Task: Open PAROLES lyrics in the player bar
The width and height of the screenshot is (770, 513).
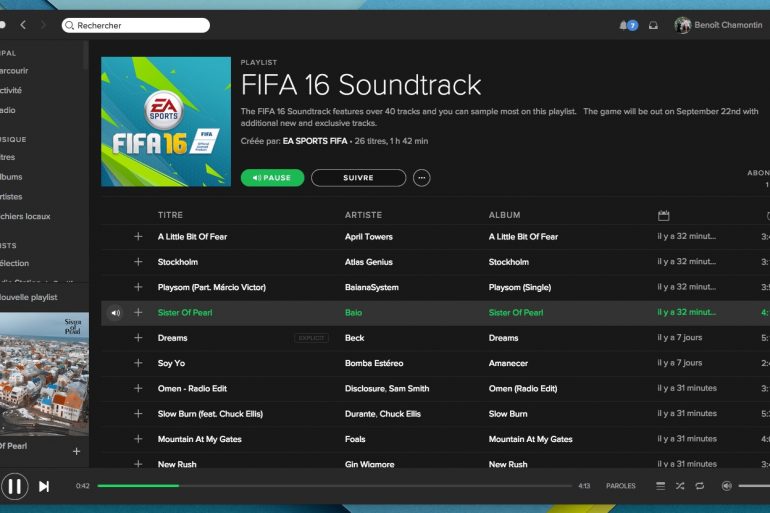Action: point(620,486)
